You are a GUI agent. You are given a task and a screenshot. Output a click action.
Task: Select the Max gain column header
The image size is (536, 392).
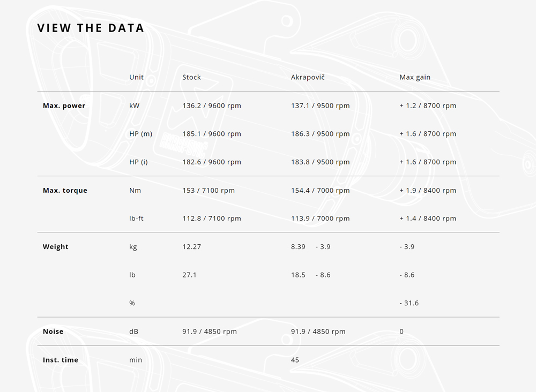coord(415,77)
